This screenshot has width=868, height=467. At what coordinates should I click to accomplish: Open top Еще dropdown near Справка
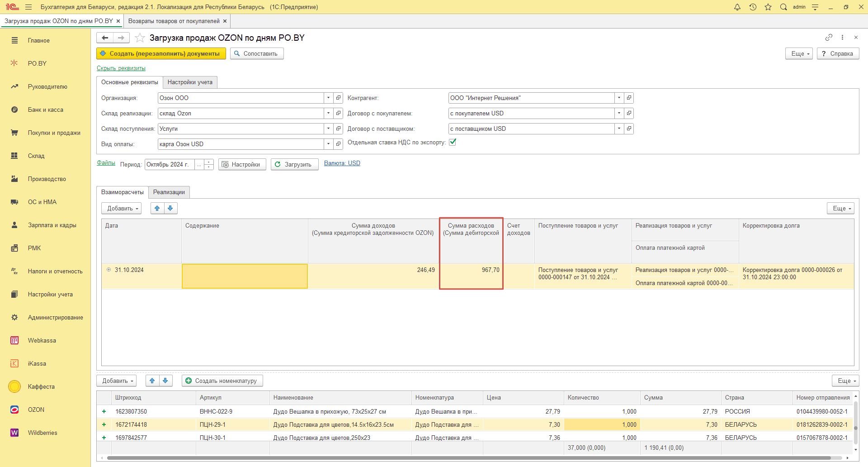coord(799,53)
